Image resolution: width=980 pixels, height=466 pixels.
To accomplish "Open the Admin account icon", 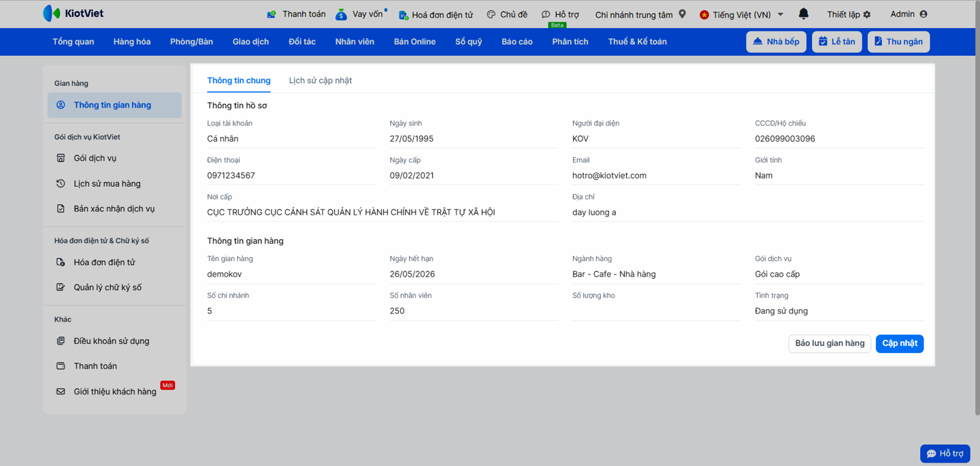I will (x=924, y=14).
